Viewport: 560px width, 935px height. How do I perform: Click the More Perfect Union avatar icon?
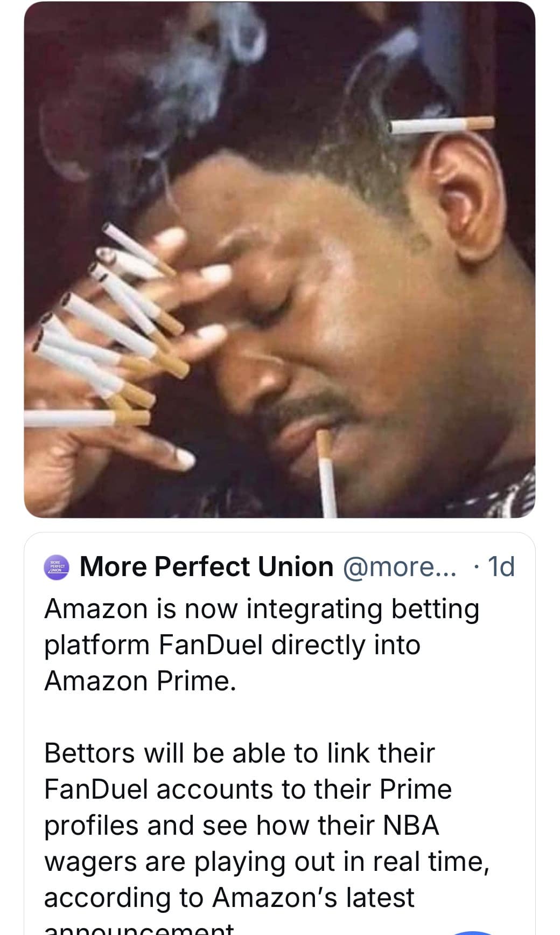[57, 566]
